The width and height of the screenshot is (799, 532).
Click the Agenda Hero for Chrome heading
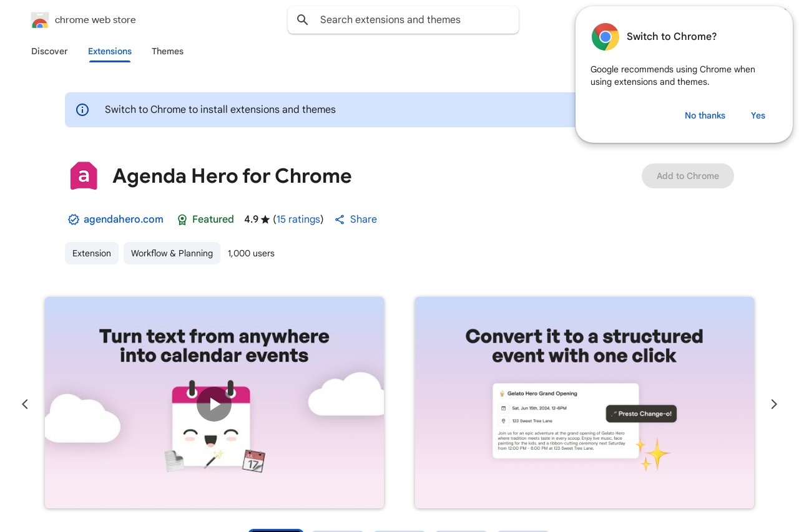click(232, 176)
